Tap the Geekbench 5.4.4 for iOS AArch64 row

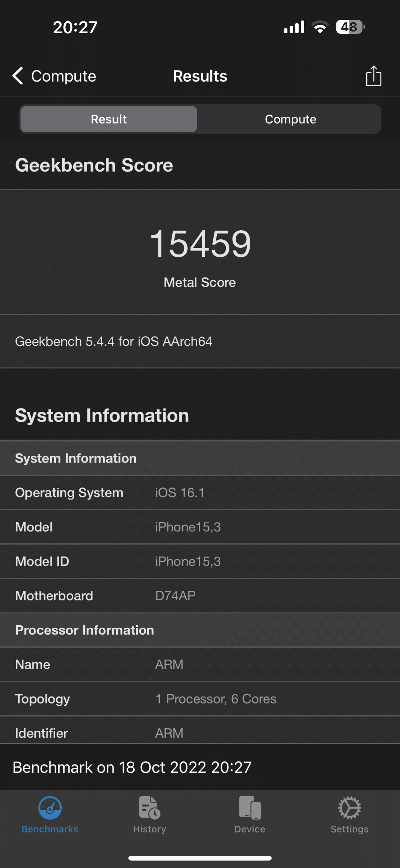coord(200,341)
